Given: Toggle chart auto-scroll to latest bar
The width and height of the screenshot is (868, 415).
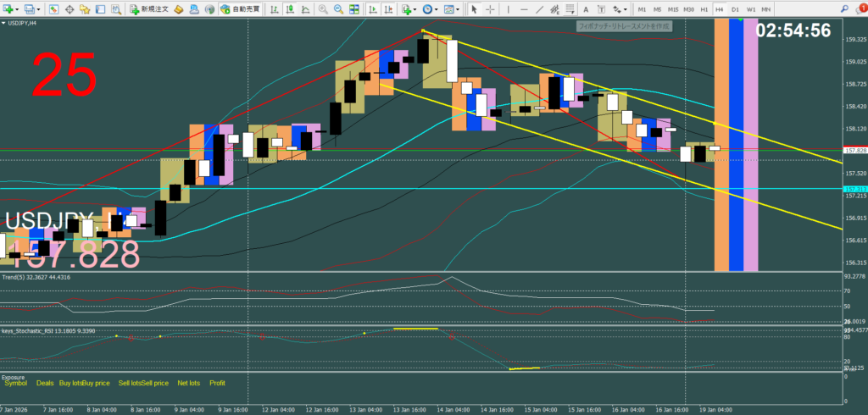Looking at the screenshot, I should click(x=370, y=8).
